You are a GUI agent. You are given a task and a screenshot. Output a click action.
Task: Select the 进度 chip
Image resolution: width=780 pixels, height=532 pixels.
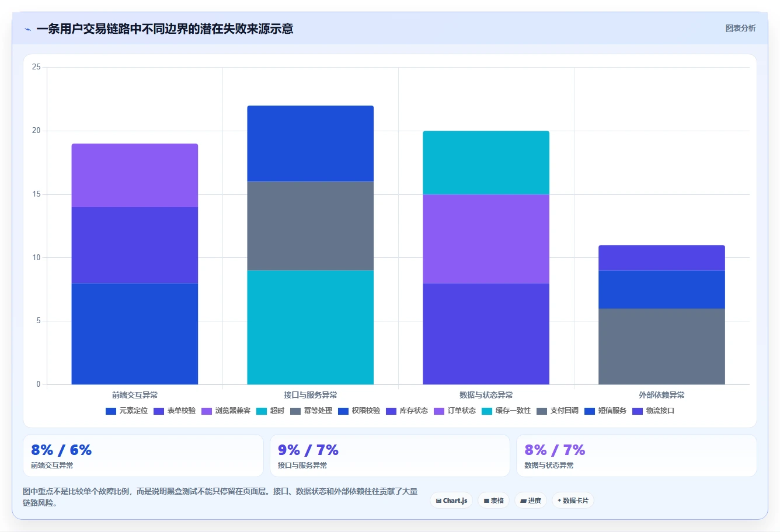coord(530,501)
